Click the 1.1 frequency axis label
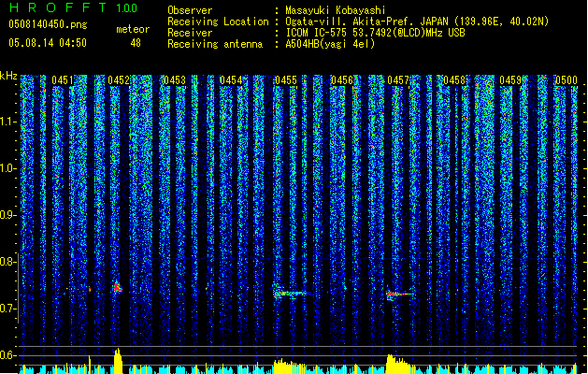588x374 pixels. pyautogui.click(x=7, y=122)
